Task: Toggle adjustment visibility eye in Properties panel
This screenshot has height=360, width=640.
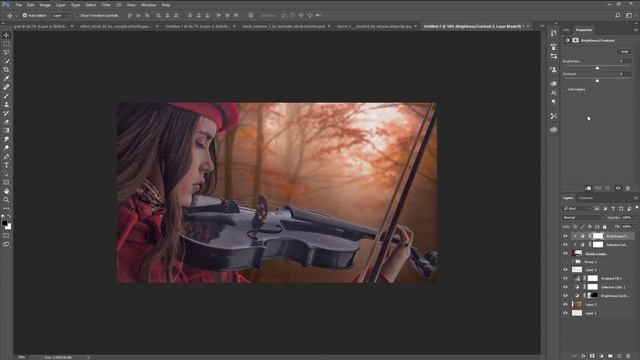Action: point(618,188)
